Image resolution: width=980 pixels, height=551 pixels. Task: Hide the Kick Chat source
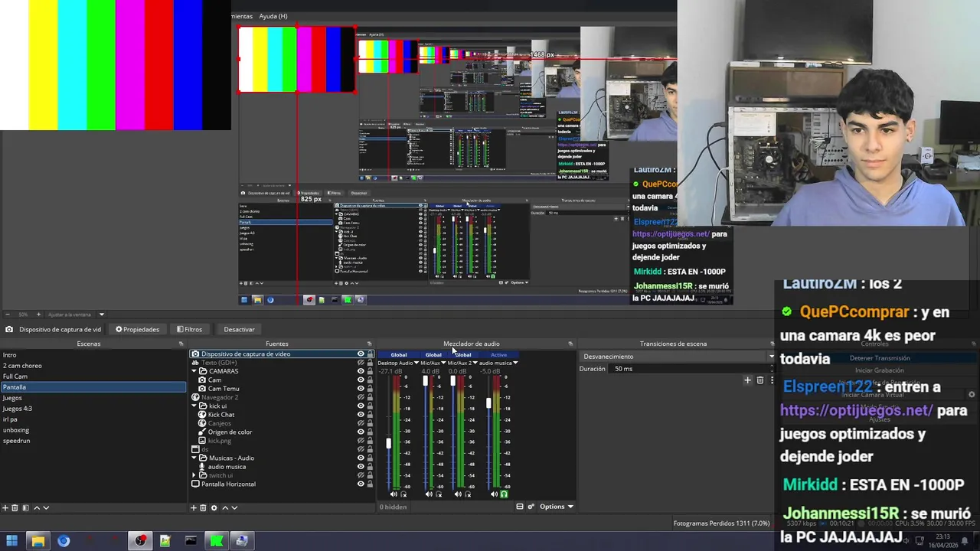[x=361, y=414]
